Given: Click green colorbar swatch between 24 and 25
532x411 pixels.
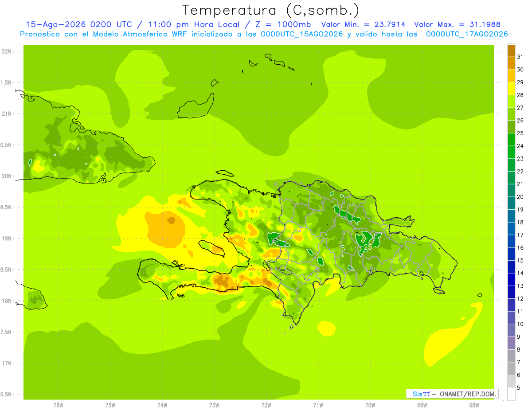Looking at the screenshot, I should pos(511,139).
